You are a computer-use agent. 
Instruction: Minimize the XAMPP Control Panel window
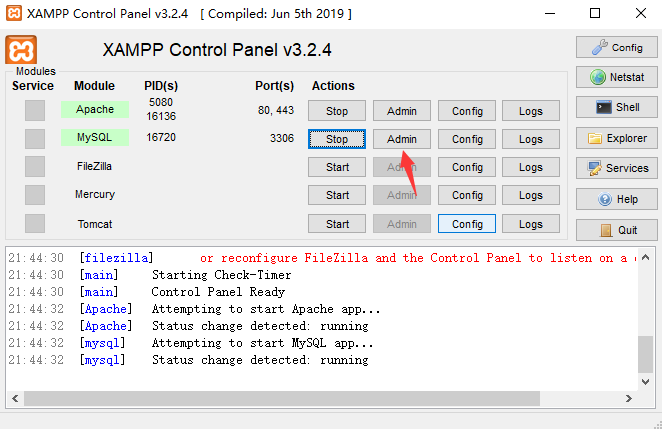[x=550, y=13]
